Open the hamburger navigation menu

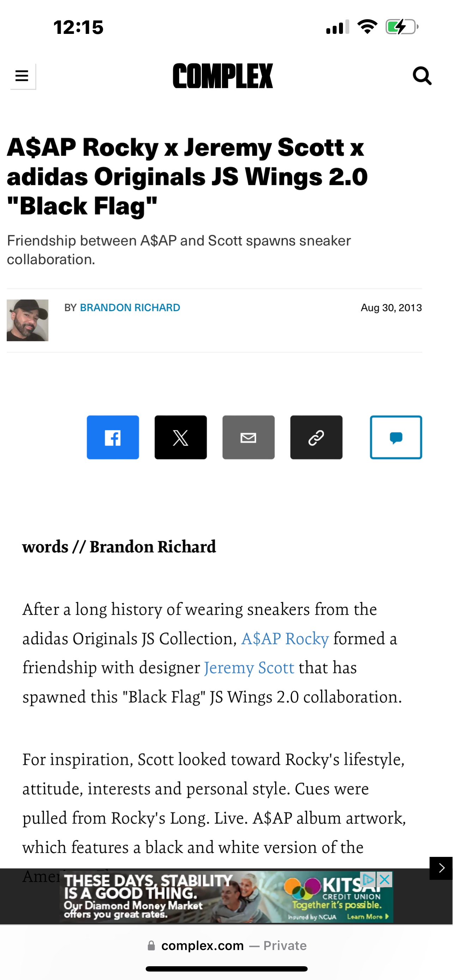23,77
